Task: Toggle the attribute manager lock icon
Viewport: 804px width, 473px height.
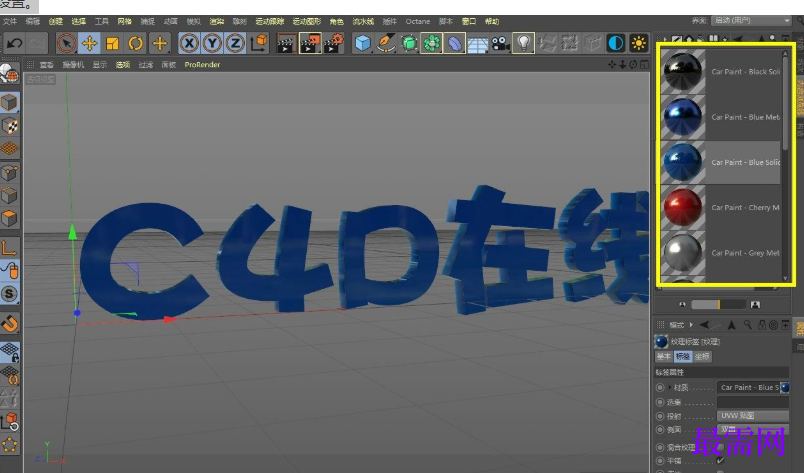Action: click(762, 325)
